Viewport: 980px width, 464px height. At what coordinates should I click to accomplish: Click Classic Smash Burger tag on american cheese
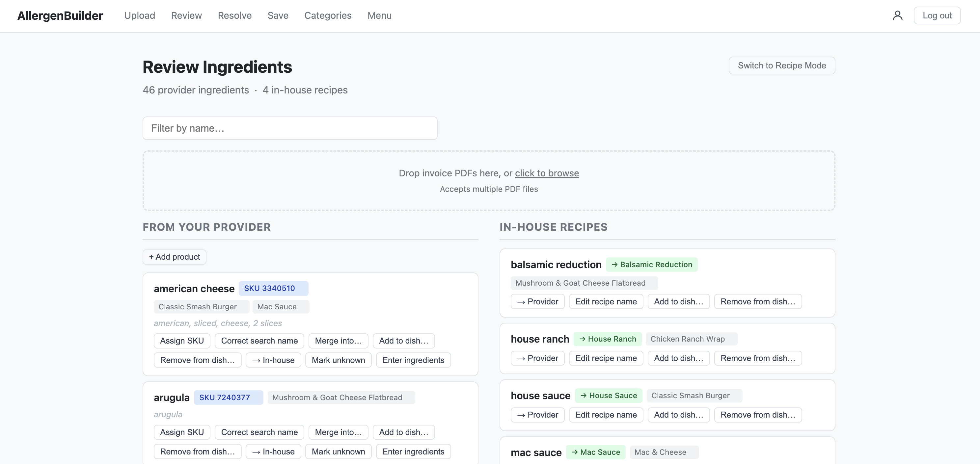point(202,307)
